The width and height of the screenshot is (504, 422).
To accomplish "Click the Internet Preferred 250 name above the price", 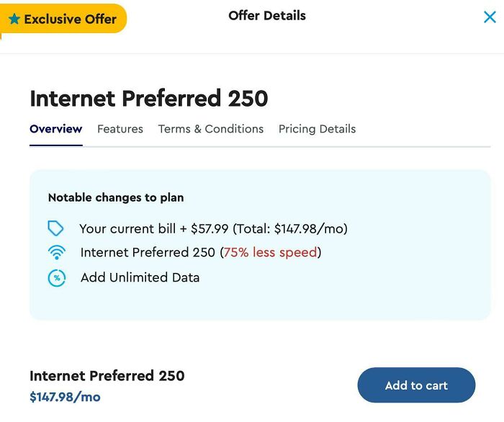I will click(x=107, y=376).
